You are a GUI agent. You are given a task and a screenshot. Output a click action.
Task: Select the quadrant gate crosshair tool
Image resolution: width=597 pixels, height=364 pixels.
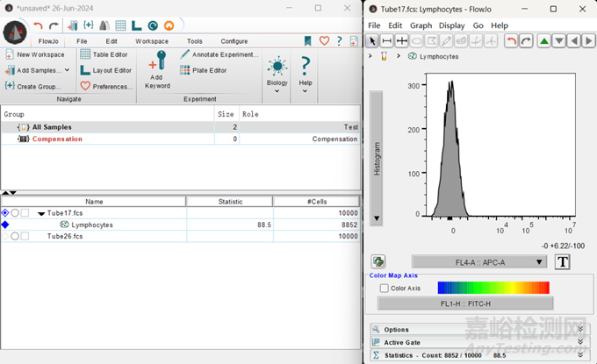[402, 41]
